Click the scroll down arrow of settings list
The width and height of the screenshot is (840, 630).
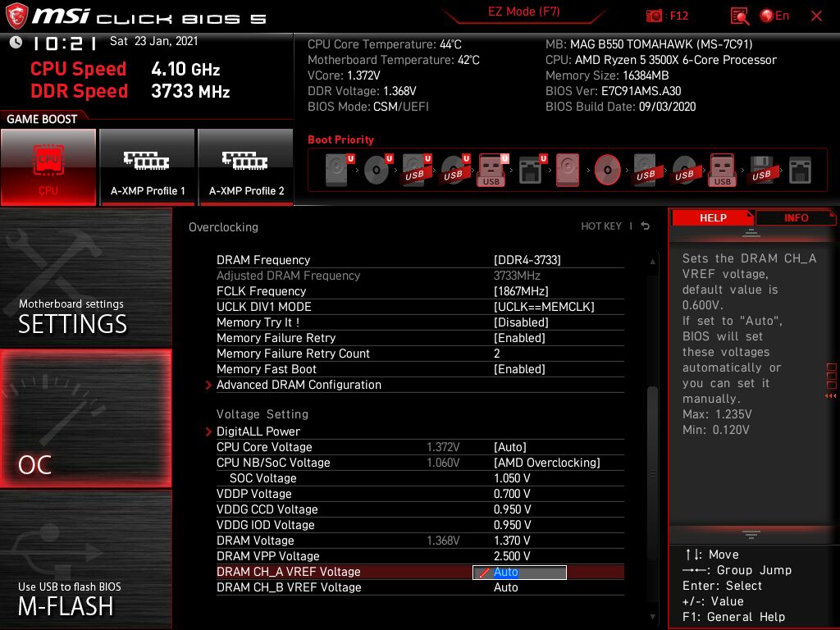(652, 617)
